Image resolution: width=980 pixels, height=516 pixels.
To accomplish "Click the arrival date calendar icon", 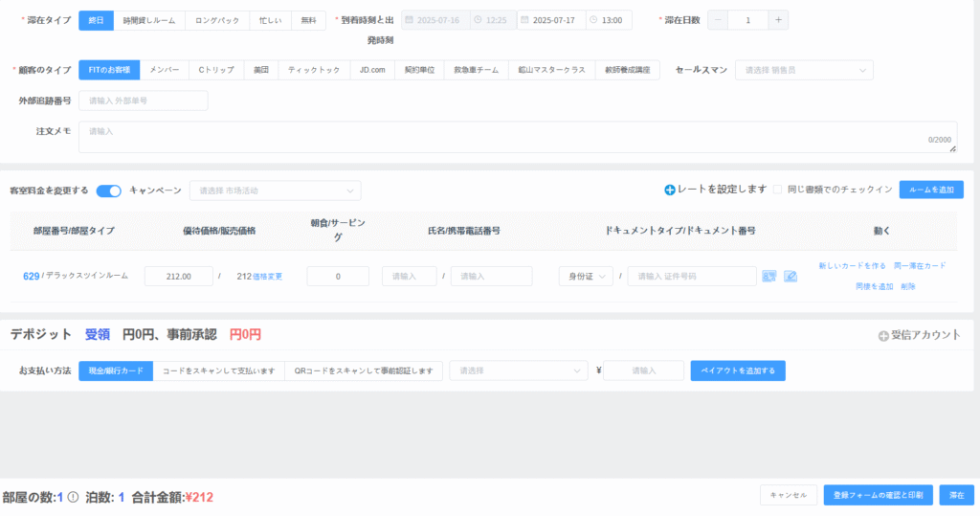I will tap(409, 20).
